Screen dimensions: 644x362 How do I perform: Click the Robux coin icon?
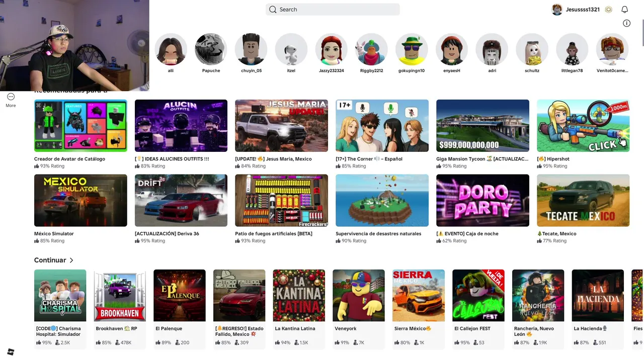608,10
